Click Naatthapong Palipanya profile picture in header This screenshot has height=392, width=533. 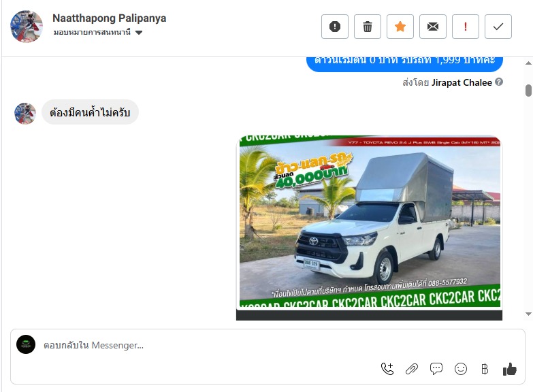pyautogui.click(x=27, y=27)
